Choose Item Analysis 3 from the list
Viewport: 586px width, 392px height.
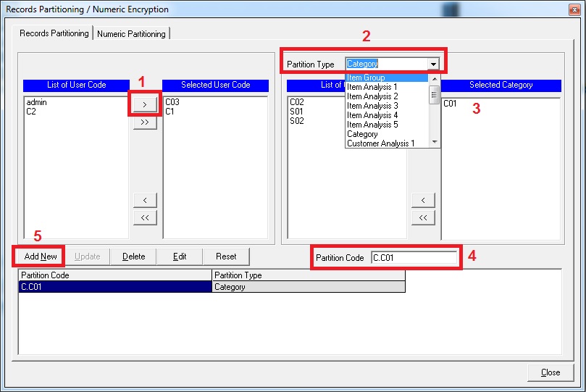click(x=372, y=106)
